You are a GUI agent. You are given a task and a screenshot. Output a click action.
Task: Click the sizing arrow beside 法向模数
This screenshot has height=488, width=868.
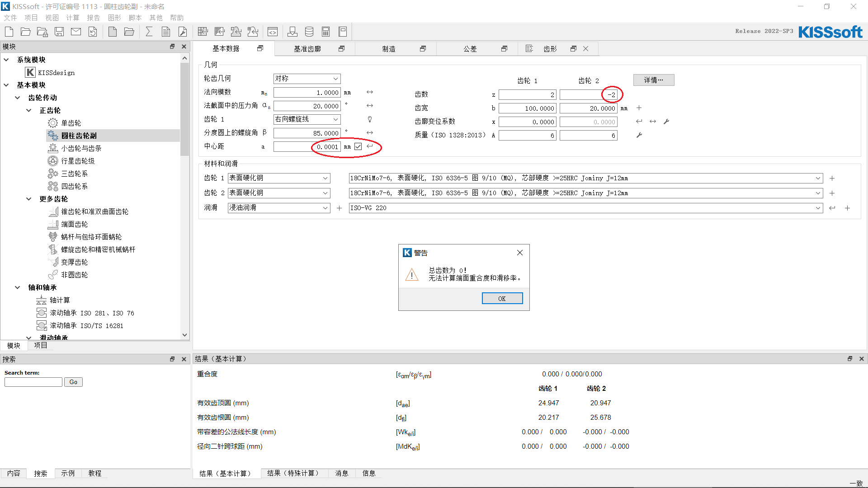click(370, 92)
